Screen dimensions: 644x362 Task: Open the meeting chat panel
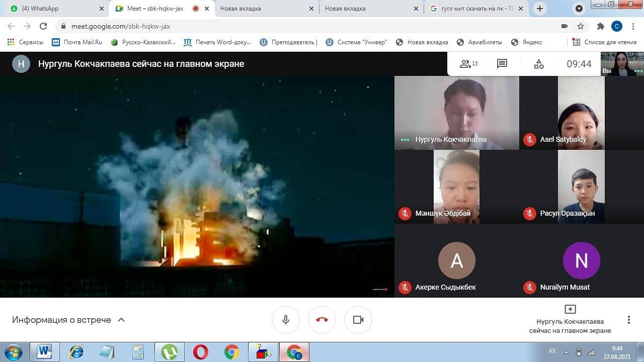[502, 64]
